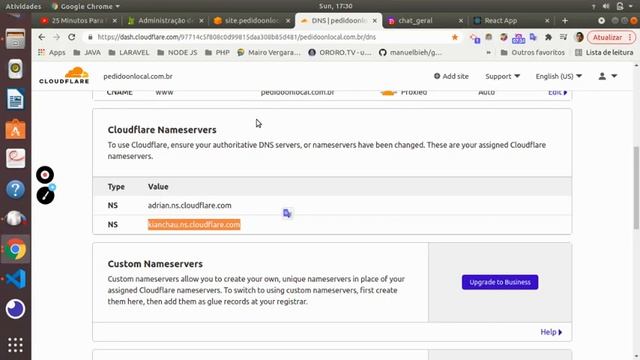Open the PHP bookmarks folder
The height and width of the screenshot is (360, 640).
[217, 52]
